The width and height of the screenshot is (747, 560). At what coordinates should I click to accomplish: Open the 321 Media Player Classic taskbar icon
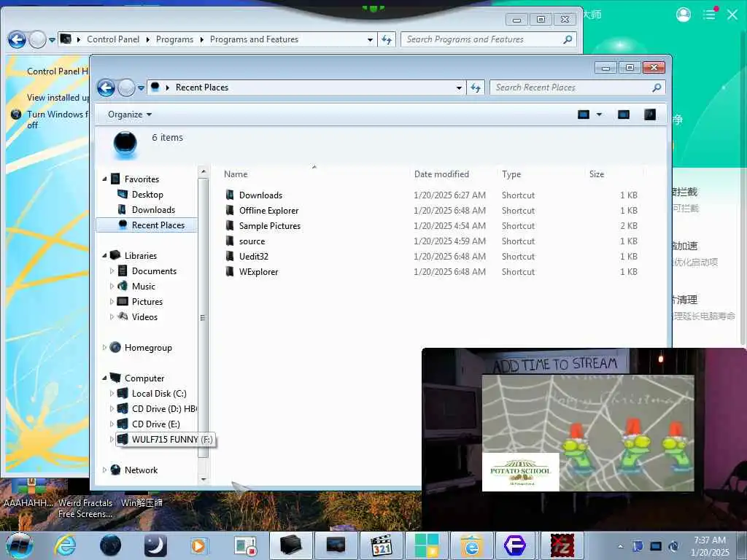click(x=382, y=545)
